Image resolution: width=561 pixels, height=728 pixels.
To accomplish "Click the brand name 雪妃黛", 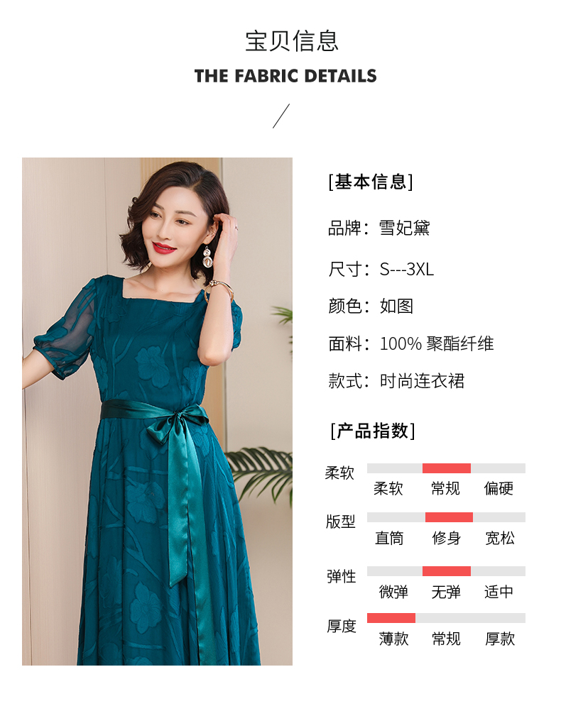I will [x=404, y=228].
